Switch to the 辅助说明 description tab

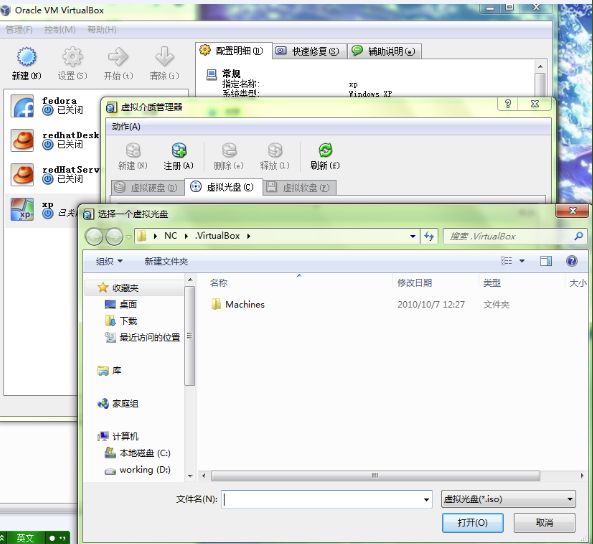384,51
